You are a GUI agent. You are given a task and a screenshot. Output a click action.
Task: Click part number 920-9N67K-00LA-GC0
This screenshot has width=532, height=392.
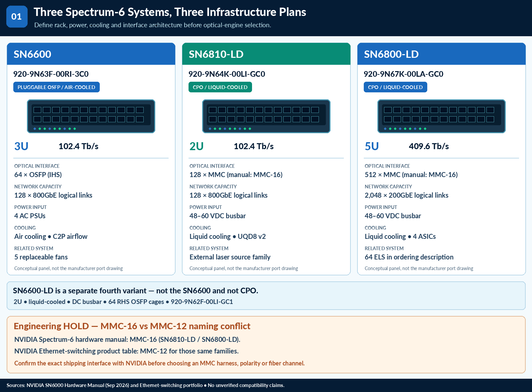[403, 74]
